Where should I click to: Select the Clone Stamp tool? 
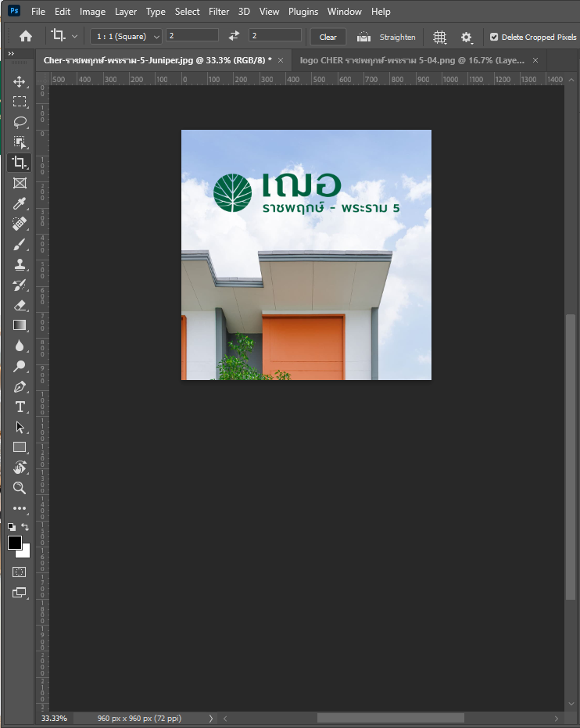coord(19,264)
